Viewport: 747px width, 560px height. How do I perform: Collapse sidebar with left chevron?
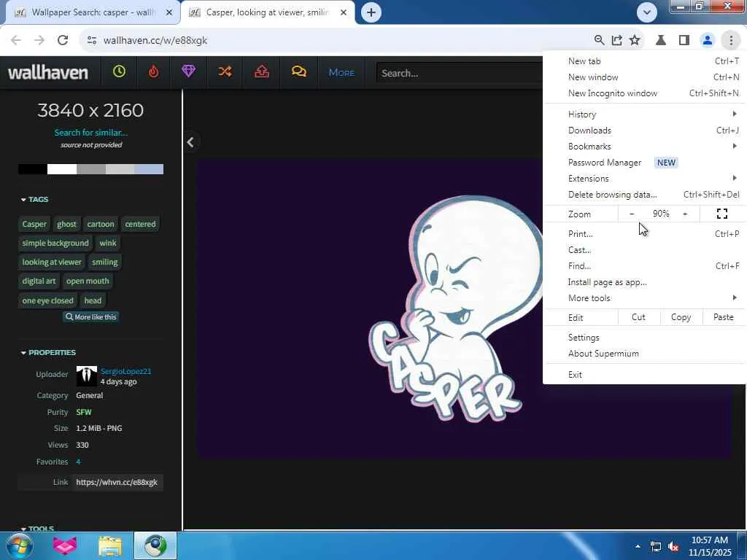(x=190, y=142)
